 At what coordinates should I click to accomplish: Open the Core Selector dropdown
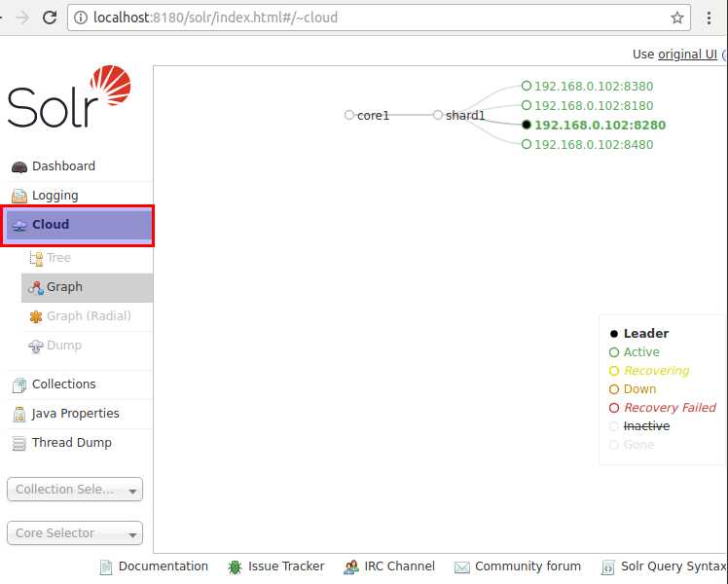point(75,533)
